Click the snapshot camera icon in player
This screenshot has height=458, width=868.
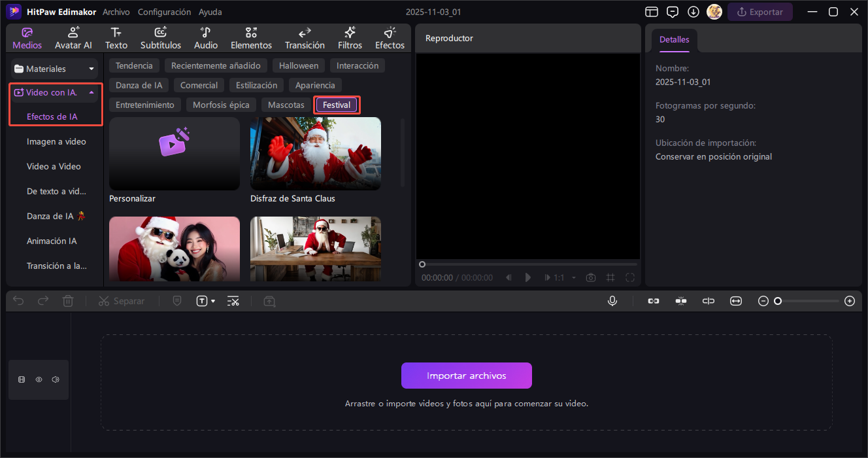coord(591,277)
